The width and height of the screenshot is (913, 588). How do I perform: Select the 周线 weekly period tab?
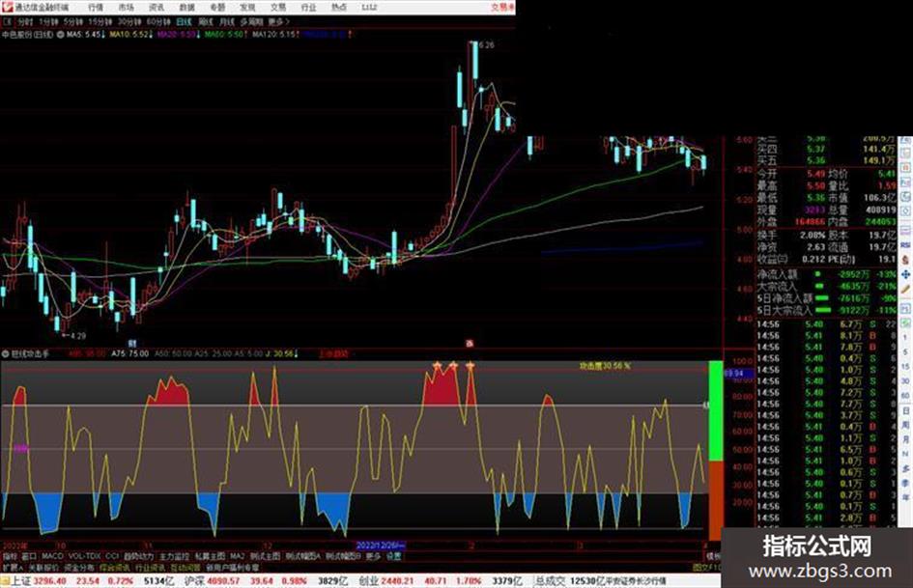(x=206, y=22)
